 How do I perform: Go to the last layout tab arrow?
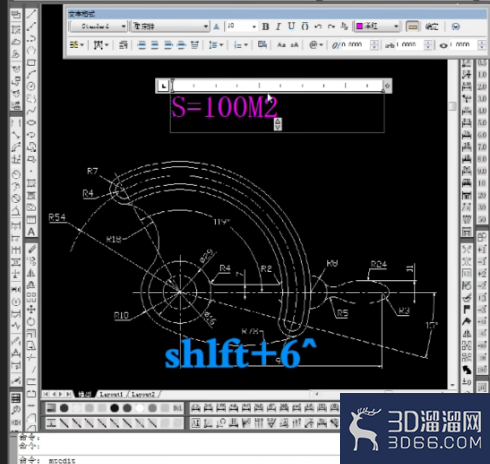[x=69, y=394]
